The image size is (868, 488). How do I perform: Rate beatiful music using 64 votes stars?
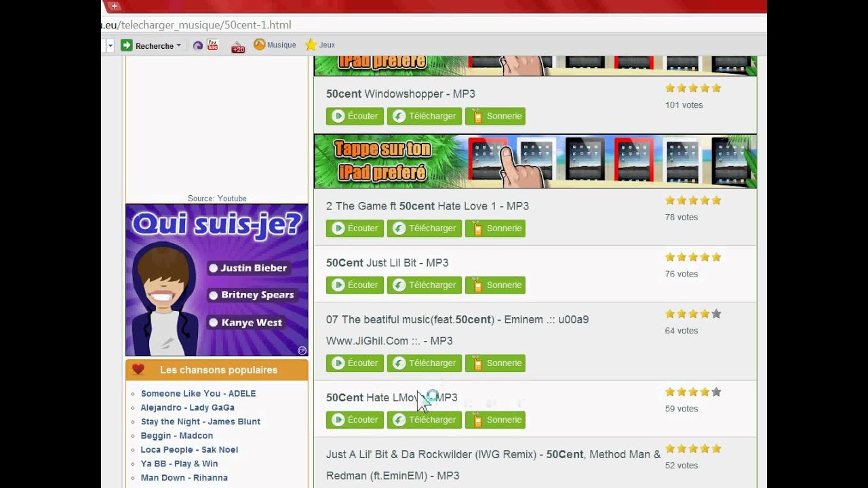(693, 314)
